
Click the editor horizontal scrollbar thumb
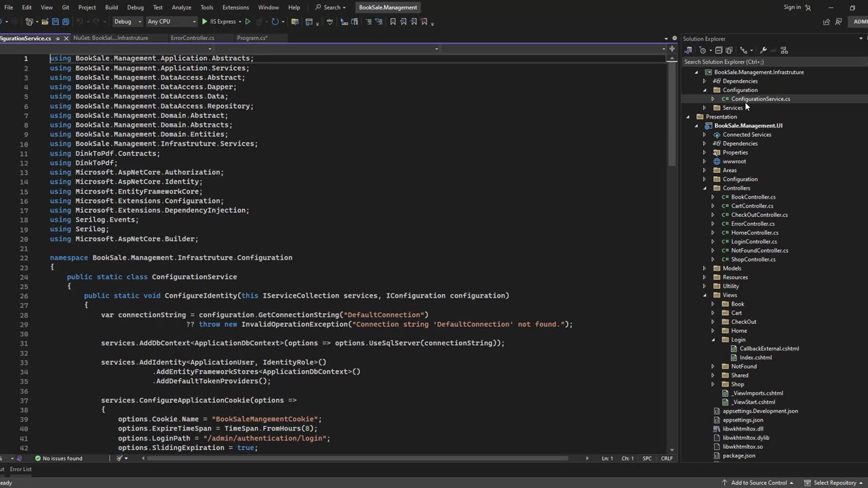coord(357,458)
